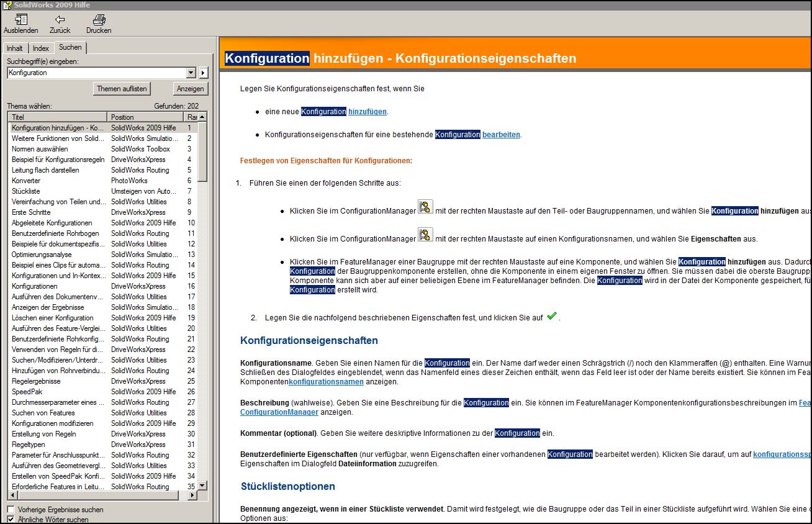
Task: Click the arrow button beside the search field
Action: [203, 73]
